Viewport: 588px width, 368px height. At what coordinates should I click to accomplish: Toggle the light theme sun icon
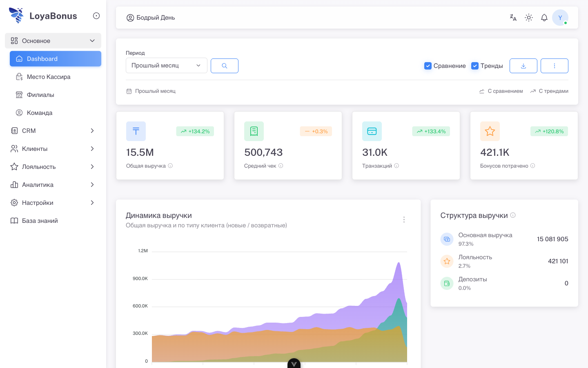[529, 18]
